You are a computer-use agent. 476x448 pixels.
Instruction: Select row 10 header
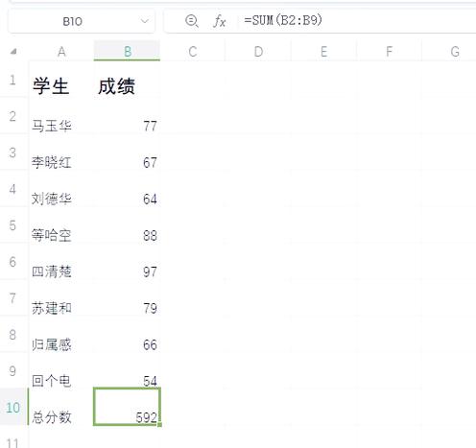click(12, 407)
